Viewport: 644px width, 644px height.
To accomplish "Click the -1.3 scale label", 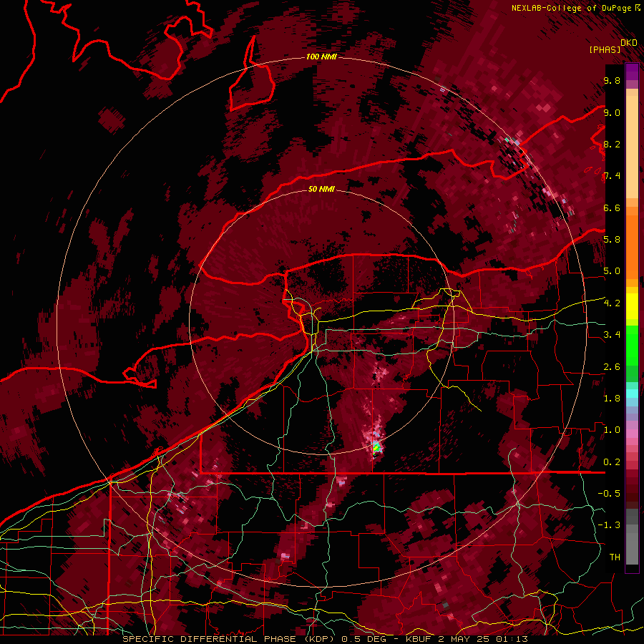I will pyautogui.click(x=609, y=525).
